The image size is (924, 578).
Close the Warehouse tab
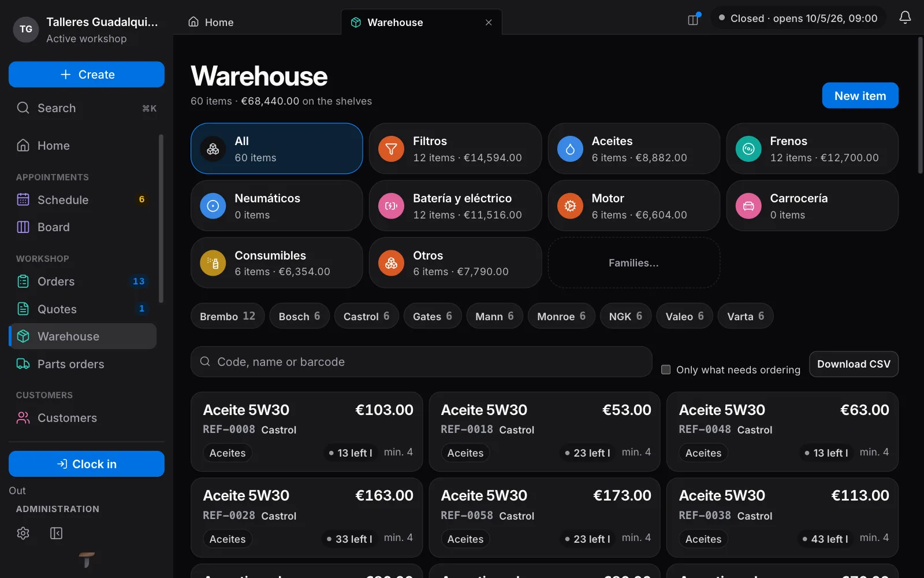[x=489, y=23]
